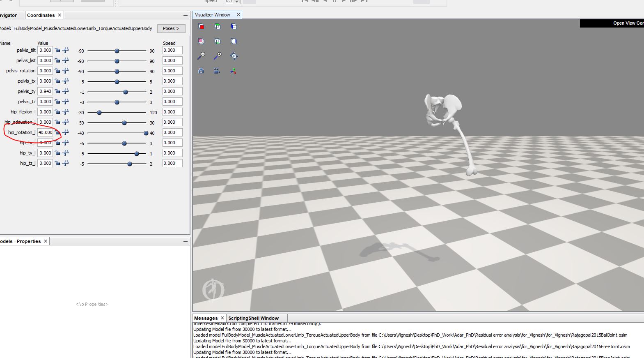644x358 pixels.
Task: Select the red-face cube view icon
Action: point(201,26)
